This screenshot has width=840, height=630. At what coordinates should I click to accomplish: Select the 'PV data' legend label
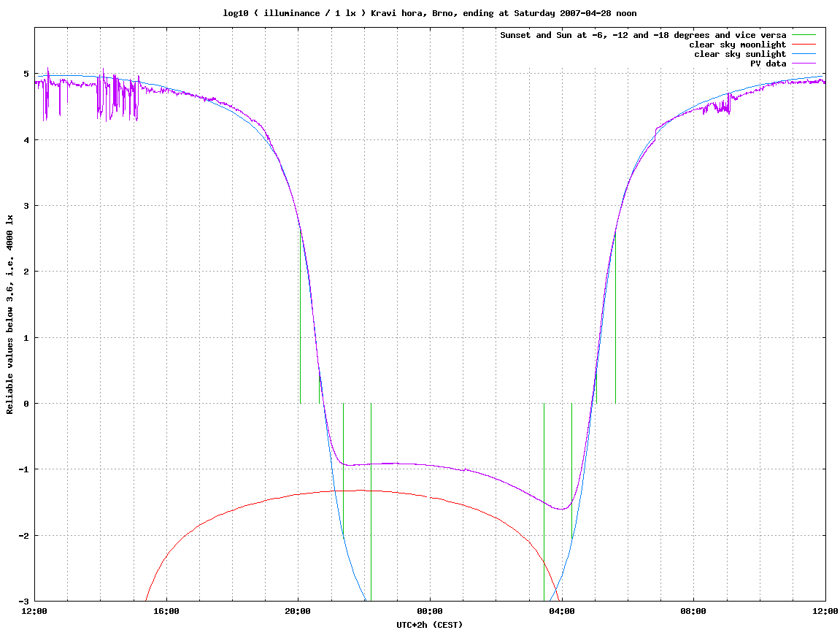[x=768, y=64]
